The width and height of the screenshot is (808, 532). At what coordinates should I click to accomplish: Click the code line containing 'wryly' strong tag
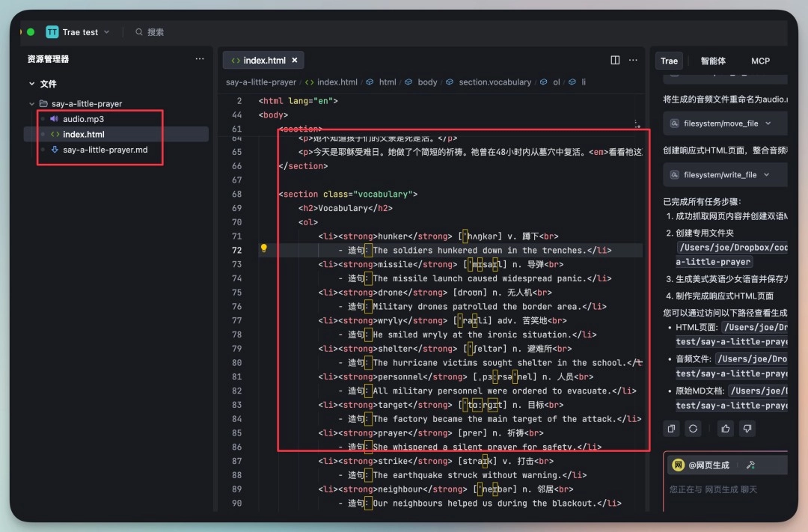pyautogui.click(x=442, y=321)
